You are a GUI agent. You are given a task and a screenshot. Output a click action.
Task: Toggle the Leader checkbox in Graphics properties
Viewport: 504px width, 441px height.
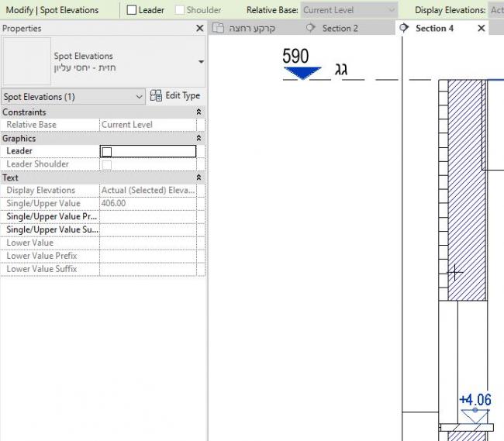pos(107,151)
